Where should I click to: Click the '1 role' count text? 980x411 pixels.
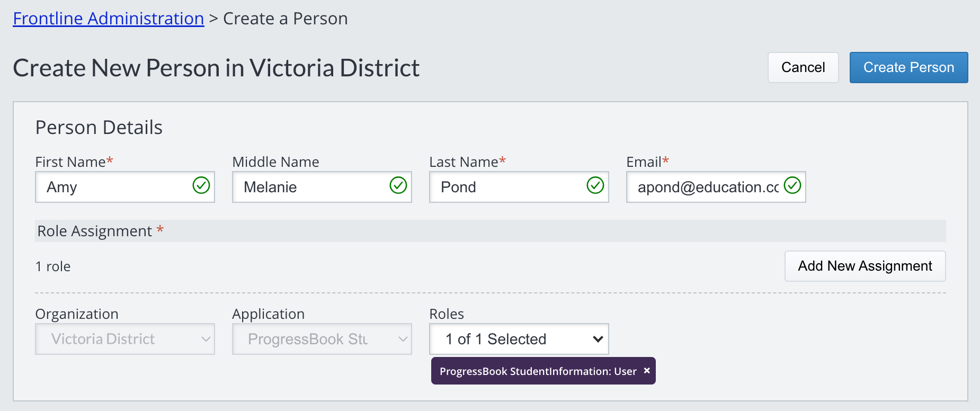[53, 266]
